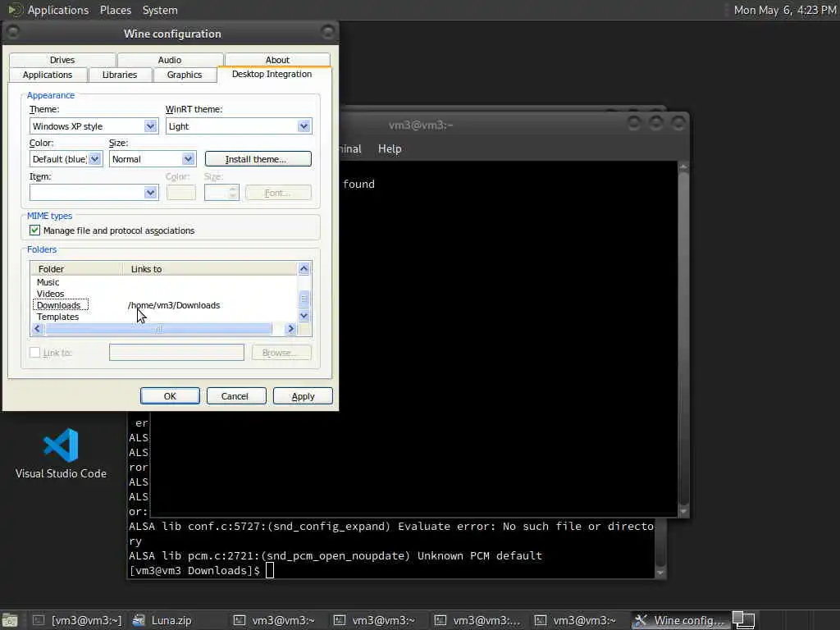
Task: Click the Folders list scroll down arrow
Action: (x=304, y=316)
